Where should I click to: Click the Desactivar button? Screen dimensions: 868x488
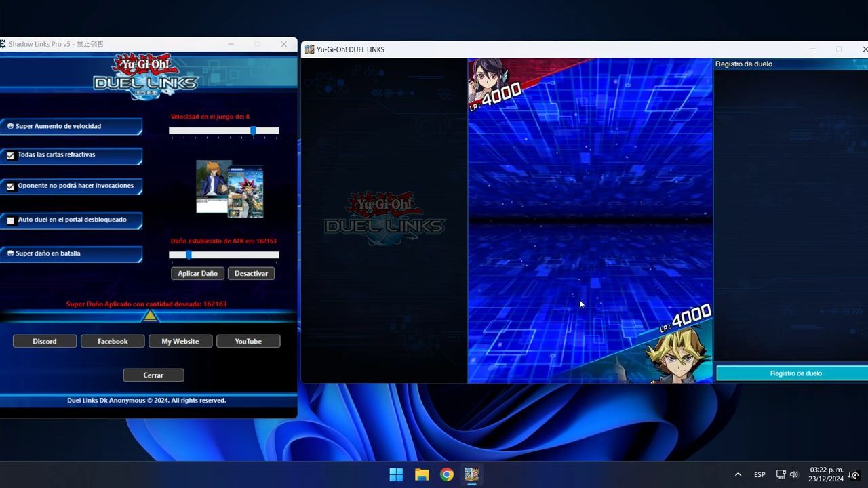pos(251,273)
